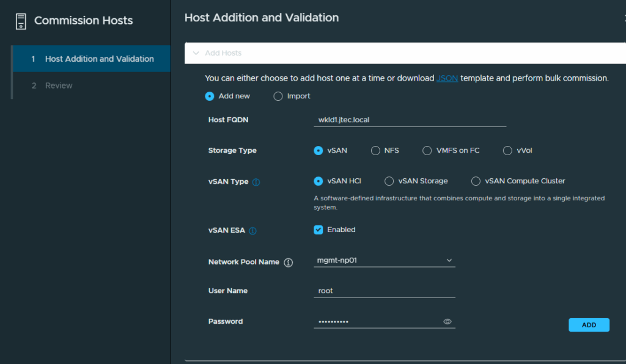Click the Commission Hosts server icon

21,21
